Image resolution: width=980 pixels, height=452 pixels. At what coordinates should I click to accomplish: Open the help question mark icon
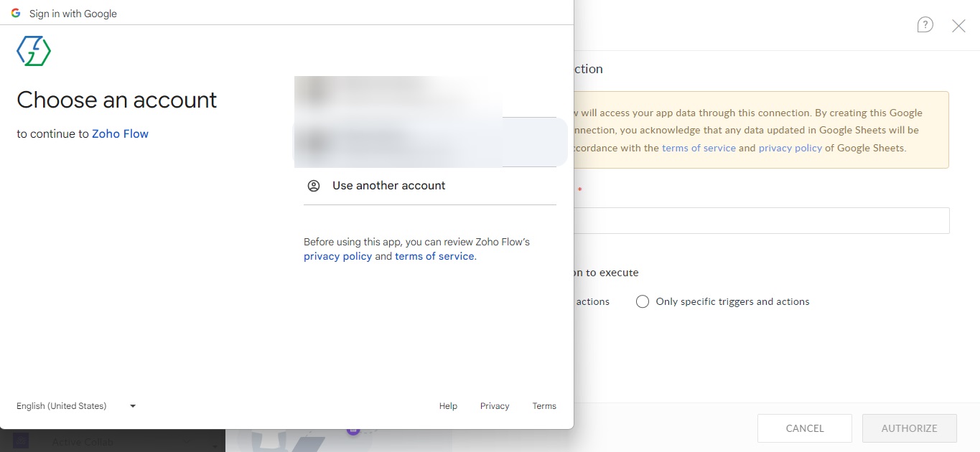[925, 24]
